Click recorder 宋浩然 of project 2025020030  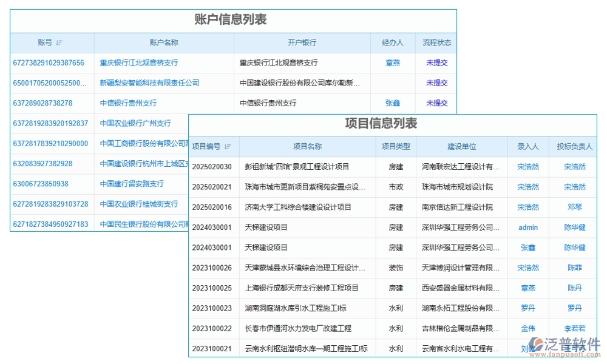(x=527, y=167)
